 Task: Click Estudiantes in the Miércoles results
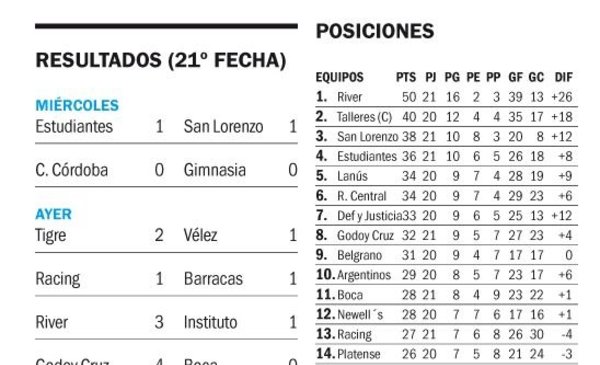point(74,127)
